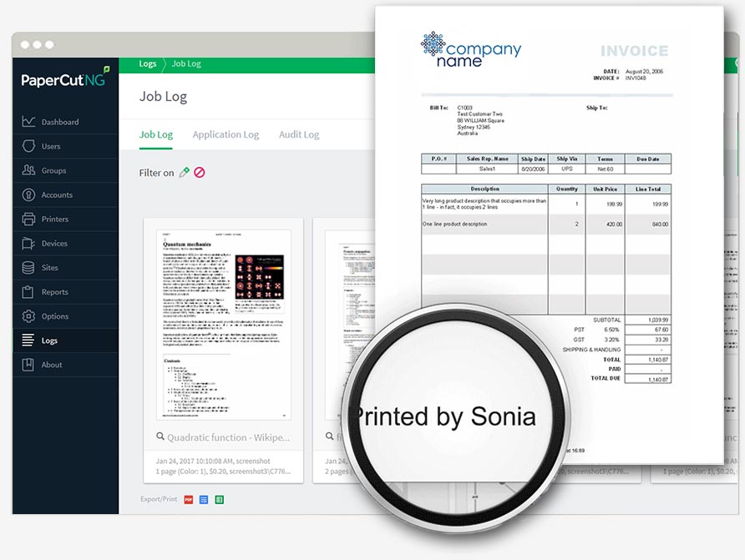Click the 'Filter on' label

(156, 173)
